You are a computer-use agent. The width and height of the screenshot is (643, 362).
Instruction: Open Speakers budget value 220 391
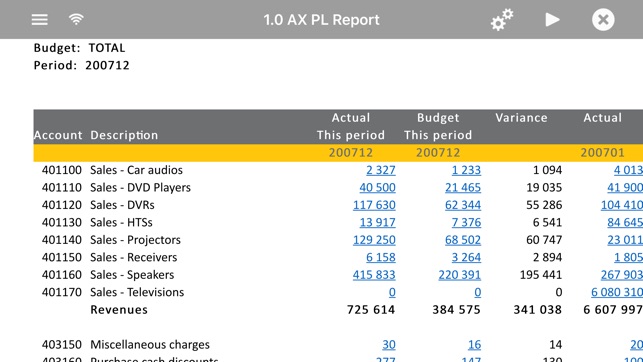(x=459, y=274)
